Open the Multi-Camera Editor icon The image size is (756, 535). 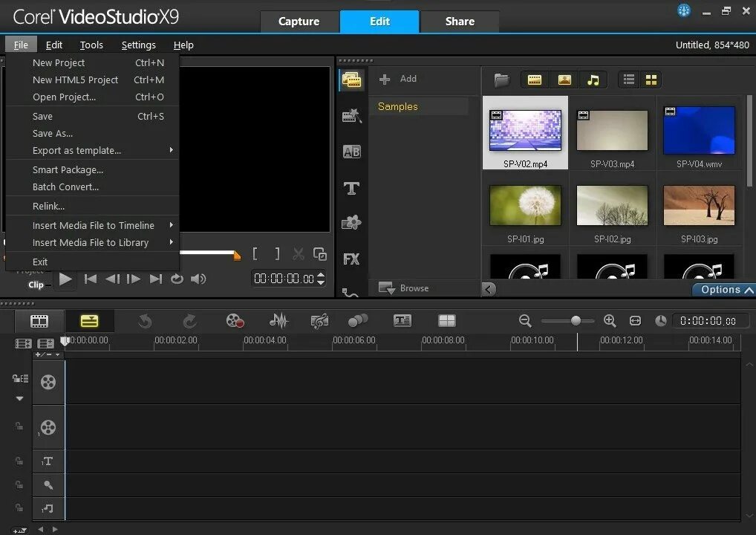click(447, 321)
